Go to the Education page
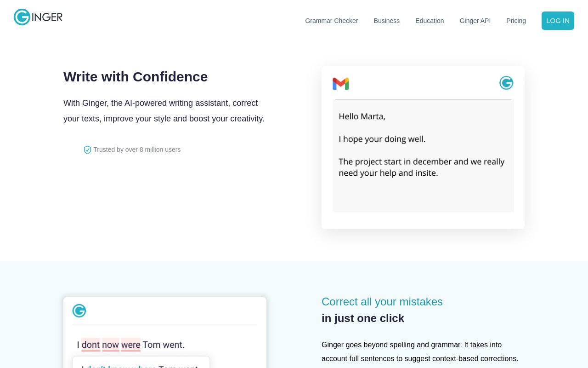Viewport: 588px width, 368px height. tap(430, 21)
